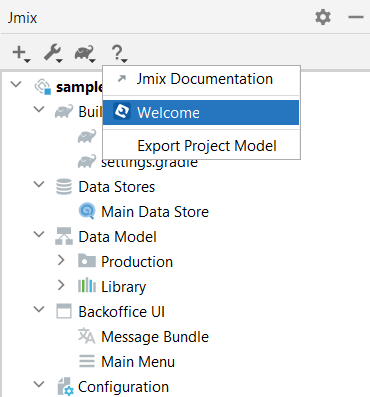
Task: Collapse the Configuration chevron
Action: pos(39,384)
